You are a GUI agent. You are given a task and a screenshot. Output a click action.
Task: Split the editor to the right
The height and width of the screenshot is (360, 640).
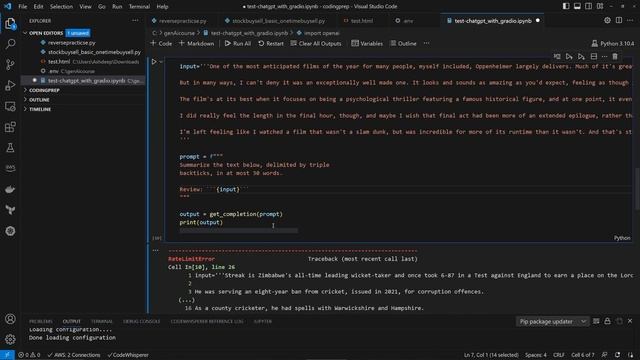619,20
